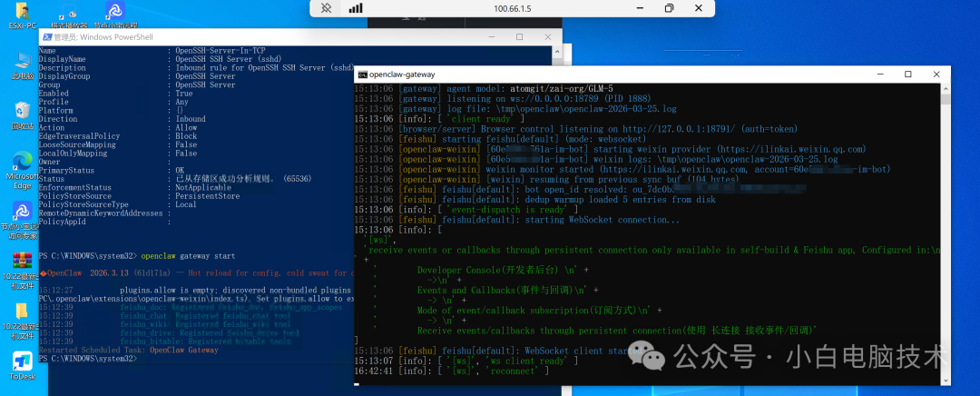
Task: Click the scroll-up arrow in openclaw-gateway
Action: pyautogui.click(x=946, y=88)
